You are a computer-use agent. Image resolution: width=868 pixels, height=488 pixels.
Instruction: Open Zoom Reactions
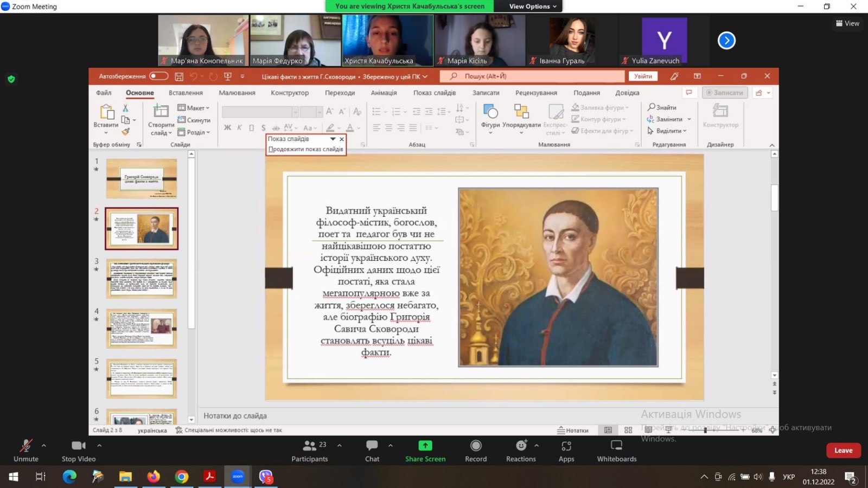(x=521, y=451)
